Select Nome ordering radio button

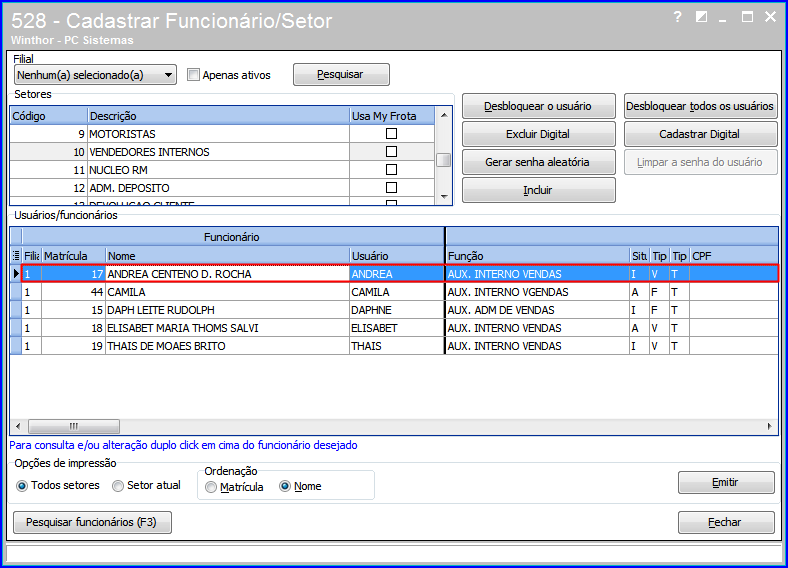click(285, 486)
